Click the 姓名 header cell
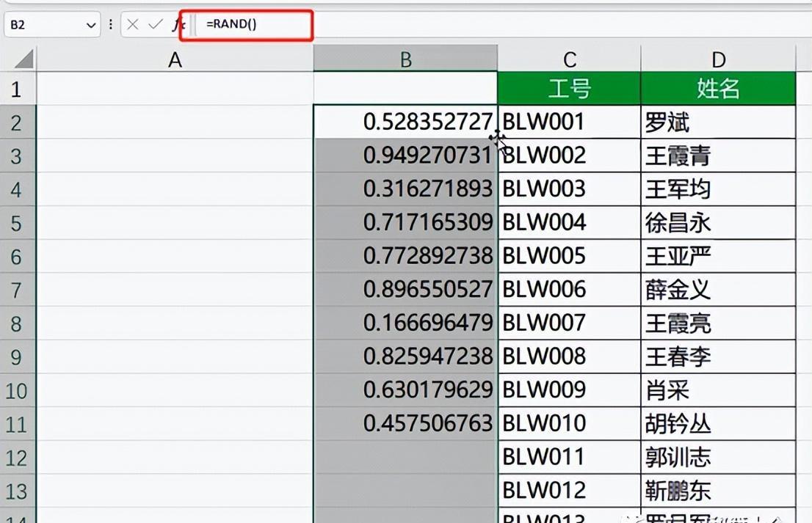 click(x=718, y=89)
